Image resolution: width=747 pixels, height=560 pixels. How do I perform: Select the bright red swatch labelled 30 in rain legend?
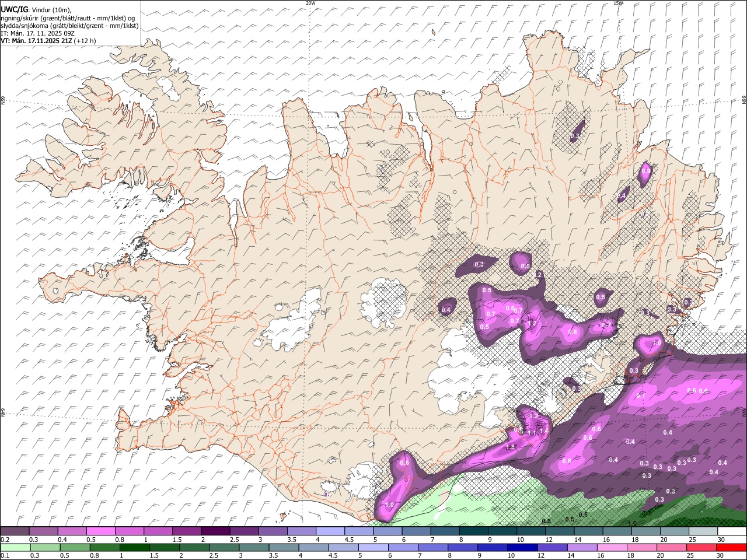[731, 547]
